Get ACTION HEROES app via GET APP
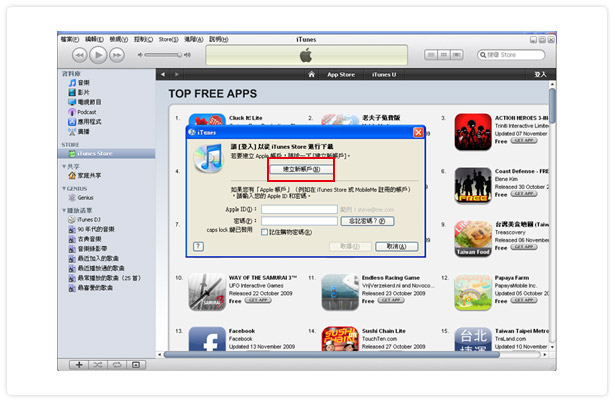This screenshot has width=615, height=403. coord(524,141)
